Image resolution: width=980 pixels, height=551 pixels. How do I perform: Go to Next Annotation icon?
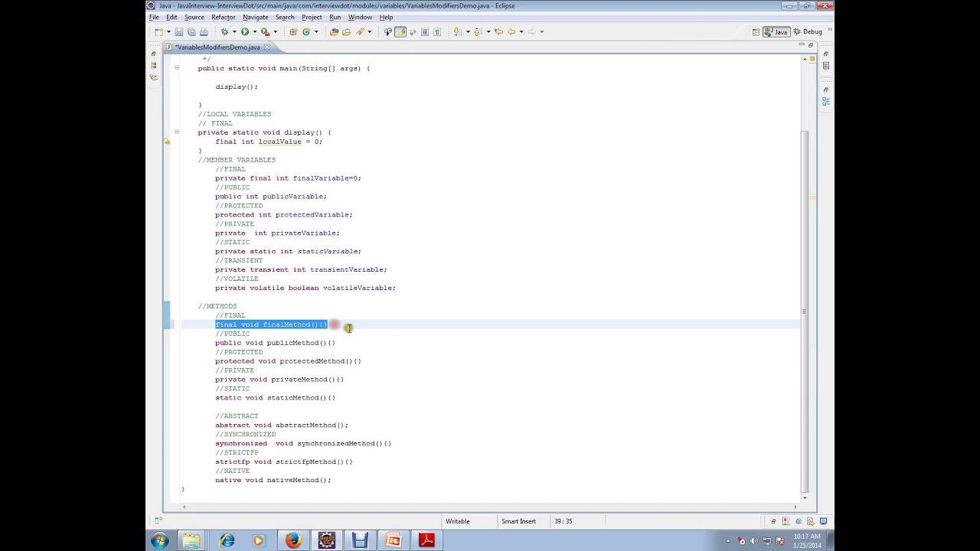(457, 31)
